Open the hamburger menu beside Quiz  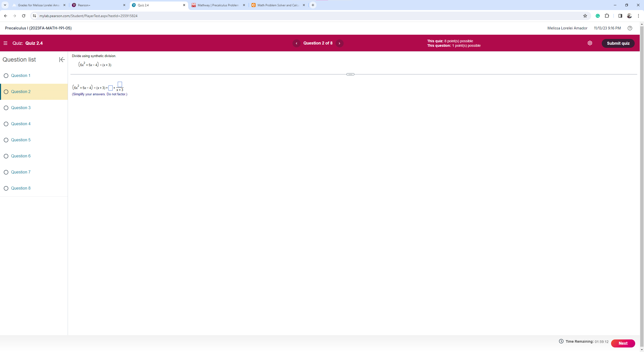click(5, 43)
